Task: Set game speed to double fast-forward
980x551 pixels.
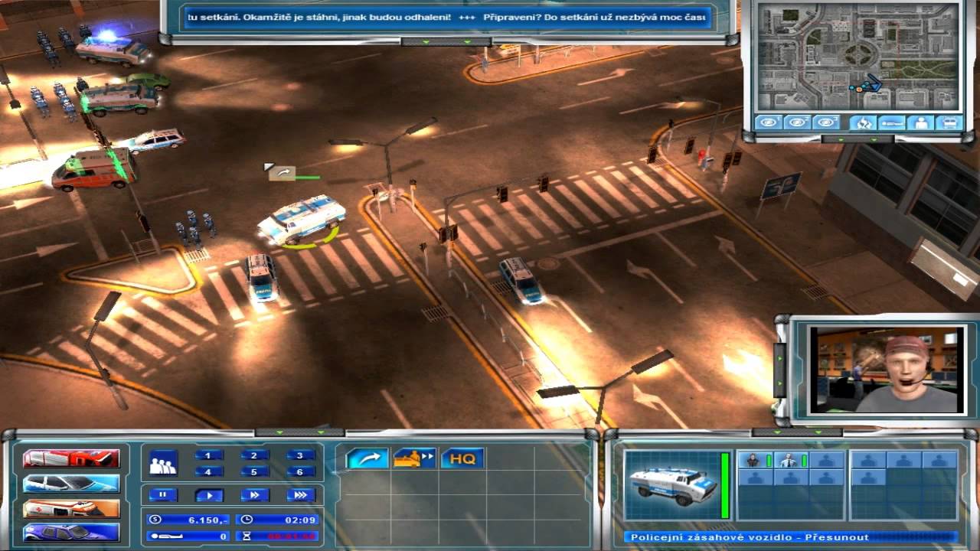Action: [x=255, y=495]
